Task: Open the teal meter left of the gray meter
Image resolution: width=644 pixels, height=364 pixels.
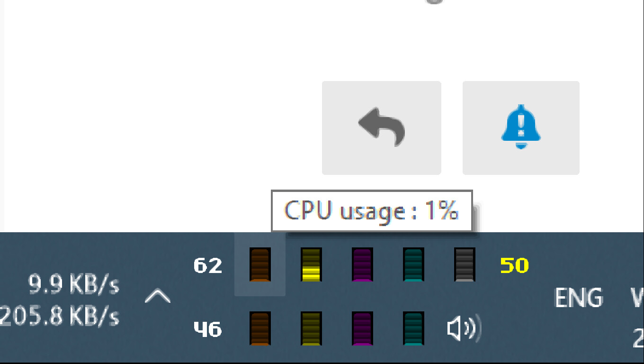Action: [x=413, y=264]
